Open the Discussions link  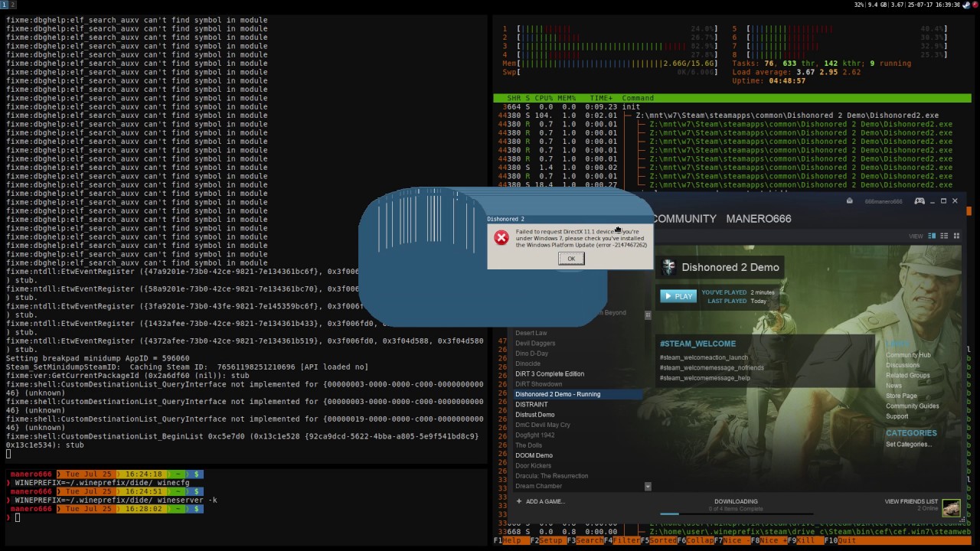pyautogui.click(x=903, y=365)
